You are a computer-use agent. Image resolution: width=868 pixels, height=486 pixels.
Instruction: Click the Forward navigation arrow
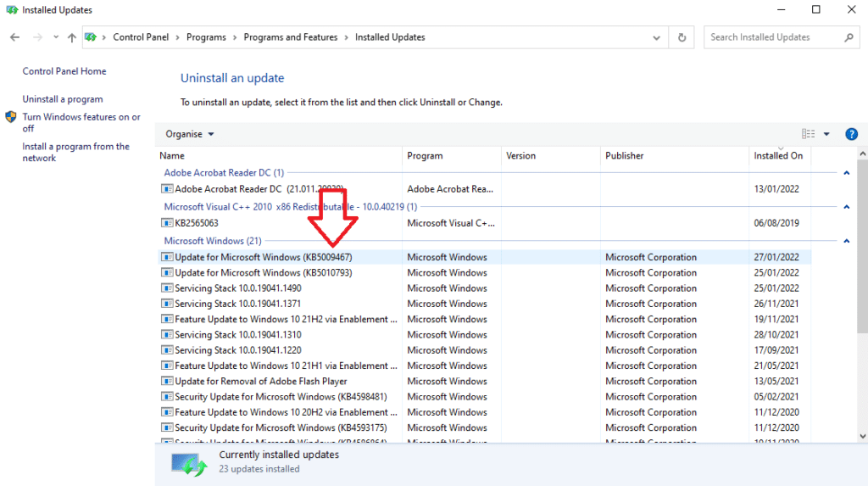tap(37, 37)
